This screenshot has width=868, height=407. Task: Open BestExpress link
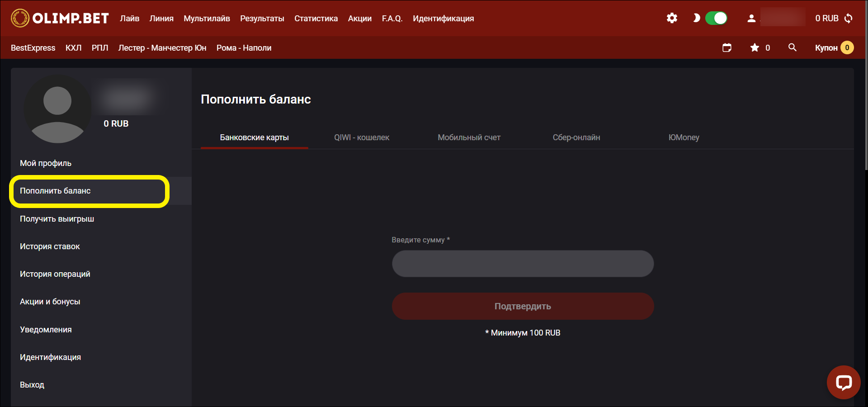[33, 48]
